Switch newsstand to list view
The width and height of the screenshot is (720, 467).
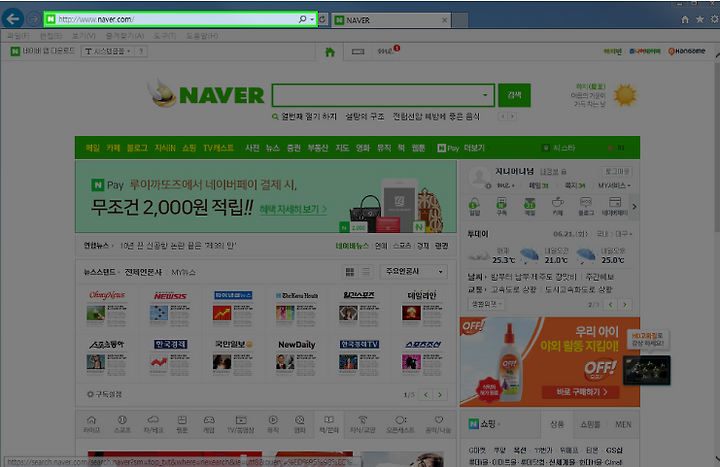click(x=366, y=272)
